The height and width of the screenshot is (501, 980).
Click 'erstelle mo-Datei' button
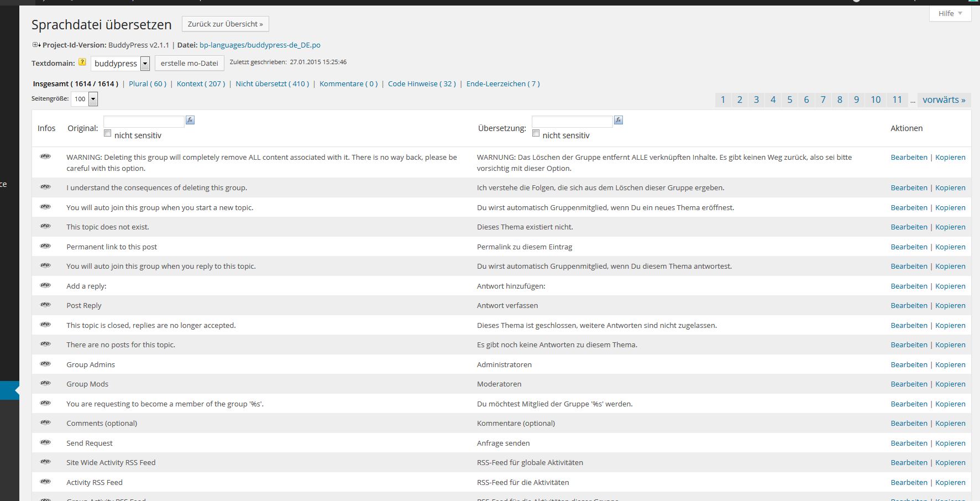[x=189, y=63]
